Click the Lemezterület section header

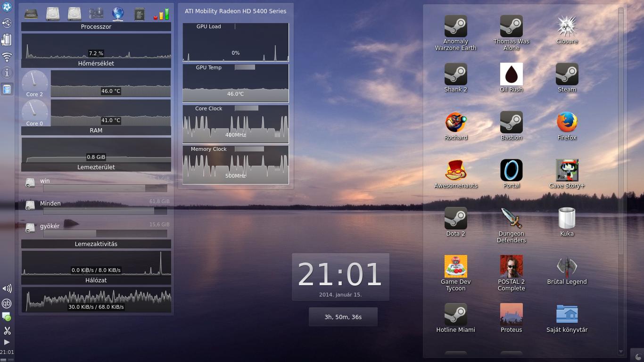[x=96, y=167]
